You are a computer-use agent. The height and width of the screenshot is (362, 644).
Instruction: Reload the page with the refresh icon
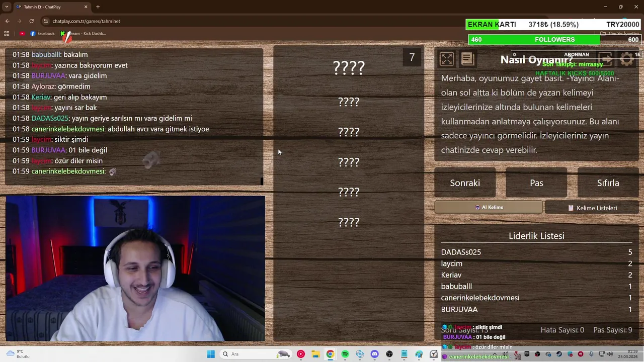[31, 21]
